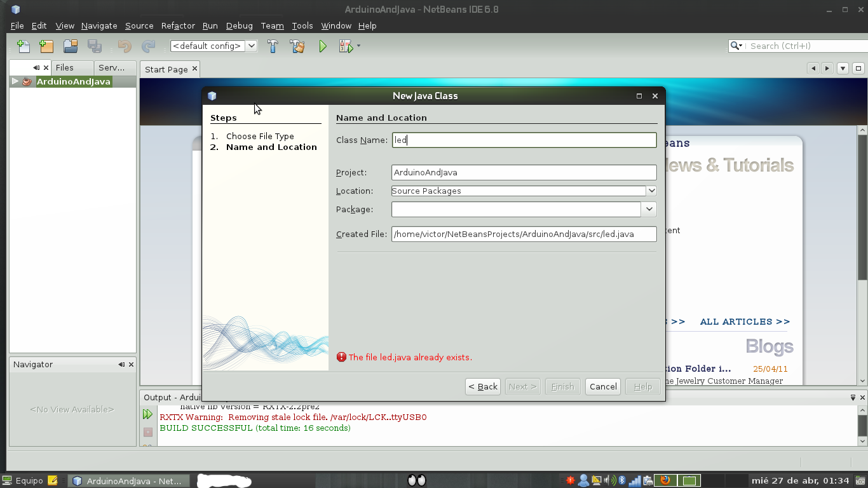
Task: Click the Back button in New Java Class dialog
Action: (x=482, y=386)
